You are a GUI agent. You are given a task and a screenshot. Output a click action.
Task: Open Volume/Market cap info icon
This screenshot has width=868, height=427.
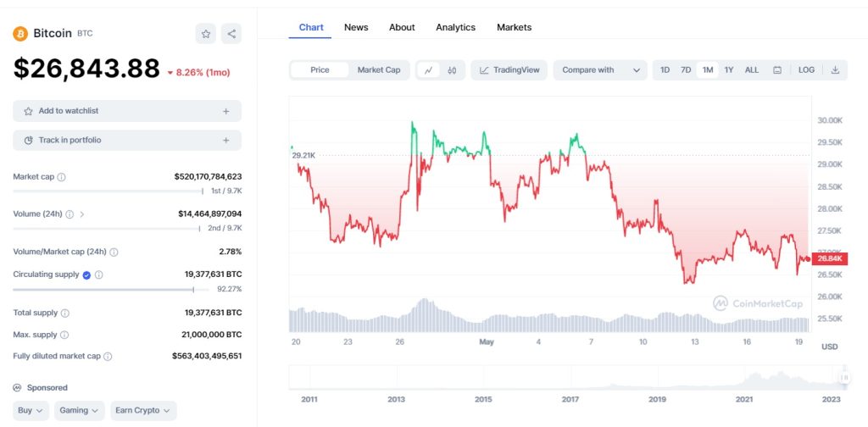coord(114,252)
